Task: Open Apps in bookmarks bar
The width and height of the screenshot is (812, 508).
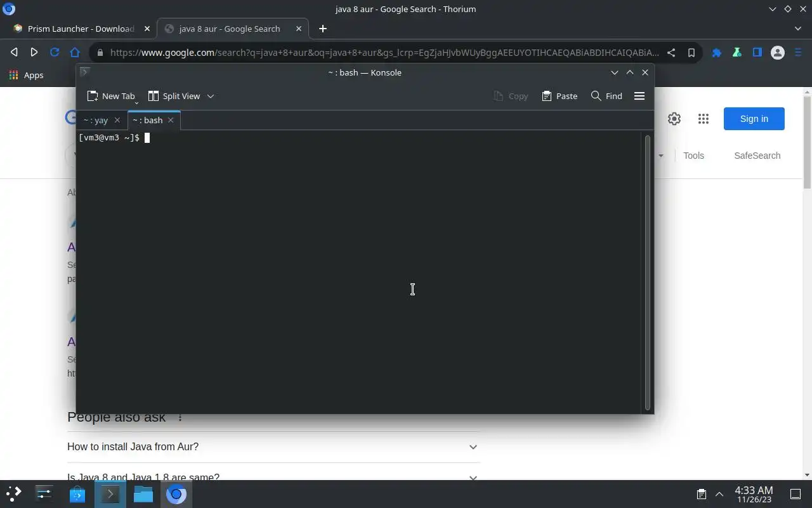Action: pyautogui.click(x=27, y=75)
